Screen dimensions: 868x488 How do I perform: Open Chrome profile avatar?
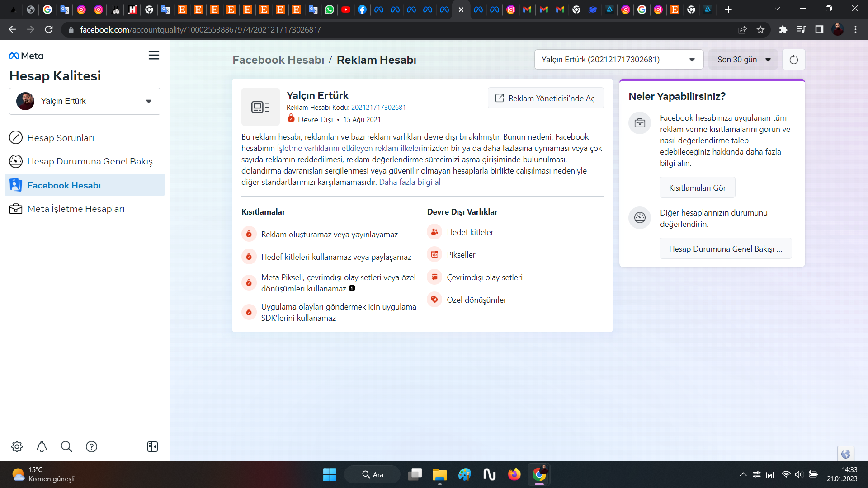coord(838,29)
